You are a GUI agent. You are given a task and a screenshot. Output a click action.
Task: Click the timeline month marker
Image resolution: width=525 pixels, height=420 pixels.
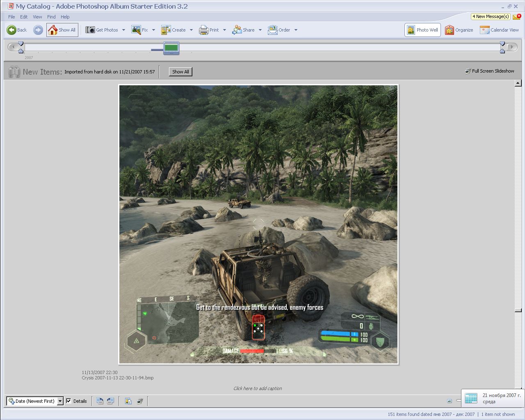[x=171, y=48]
